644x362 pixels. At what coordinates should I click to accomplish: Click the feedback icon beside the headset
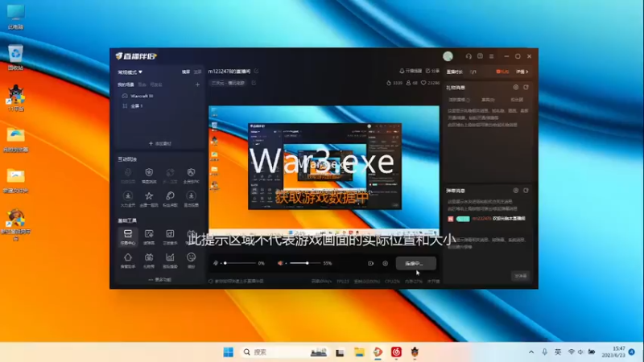(x=480, y=56)
